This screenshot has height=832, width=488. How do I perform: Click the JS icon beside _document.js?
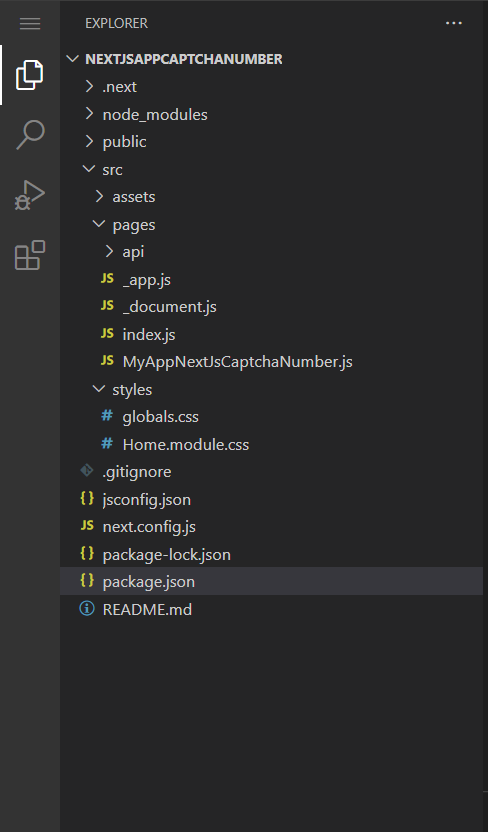pos(107,306)
